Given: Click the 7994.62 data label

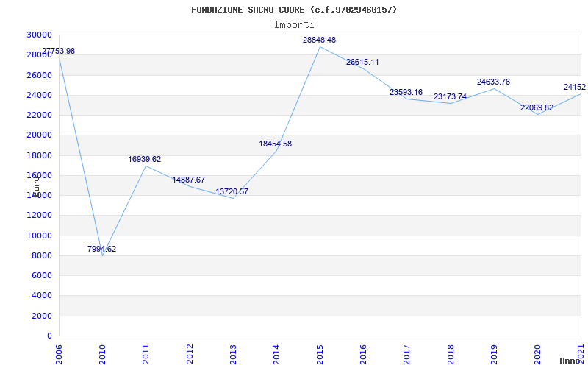Looking at the screenshot, I should [x=102, y=249].
